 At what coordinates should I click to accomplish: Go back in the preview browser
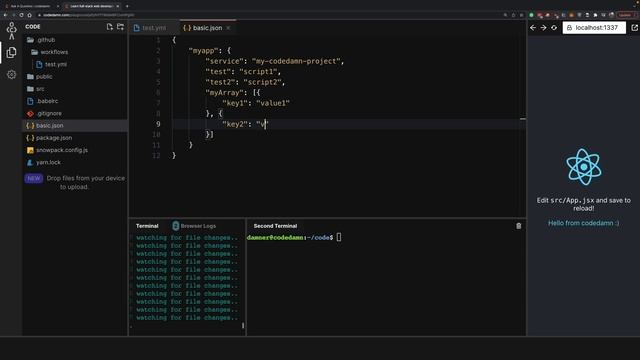[x=533, y=28]
